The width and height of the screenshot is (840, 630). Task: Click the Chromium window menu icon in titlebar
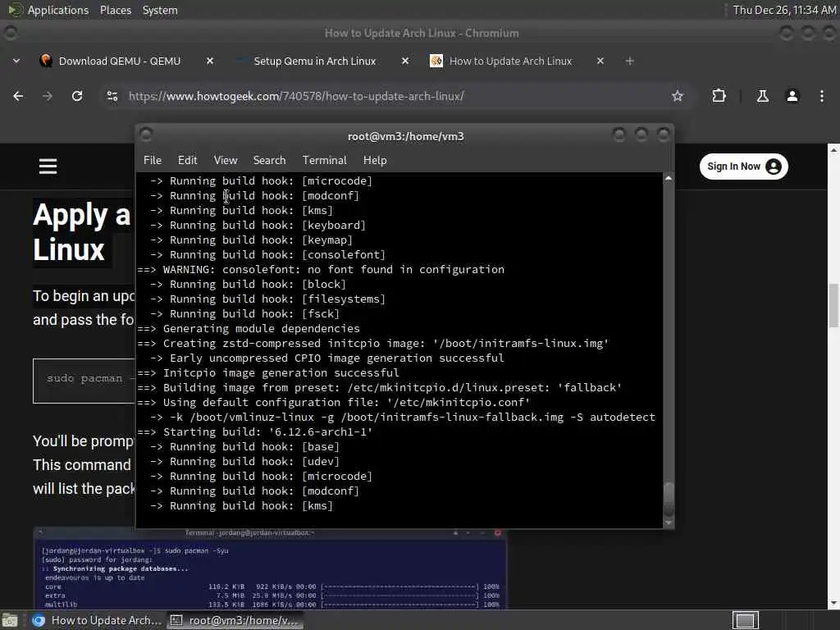point(10,33)
